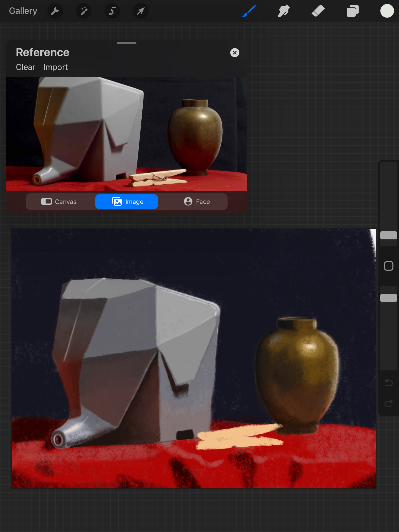Open the Layers panel
Viewport: 399px width, 532px height.
(352, 11)
